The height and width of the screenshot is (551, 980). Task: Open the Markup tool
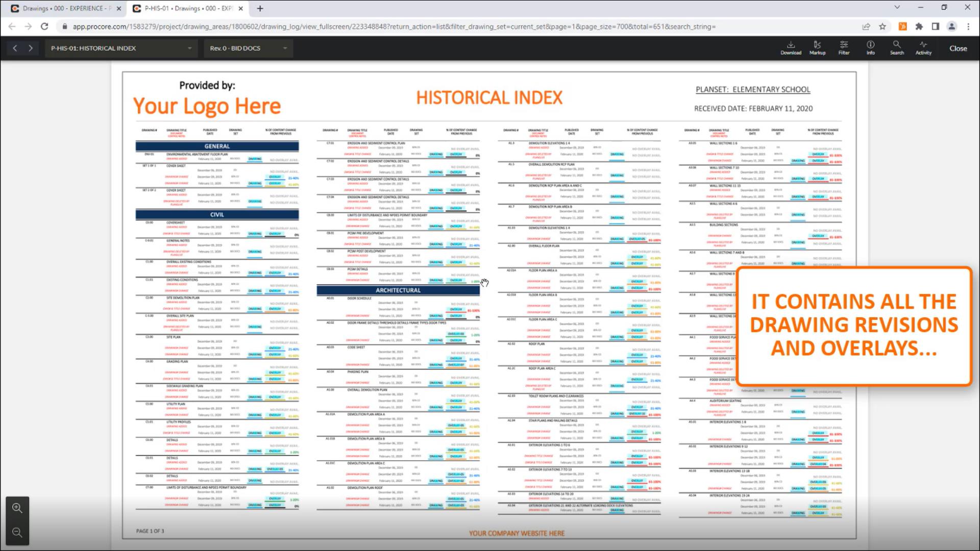[817, 48]
